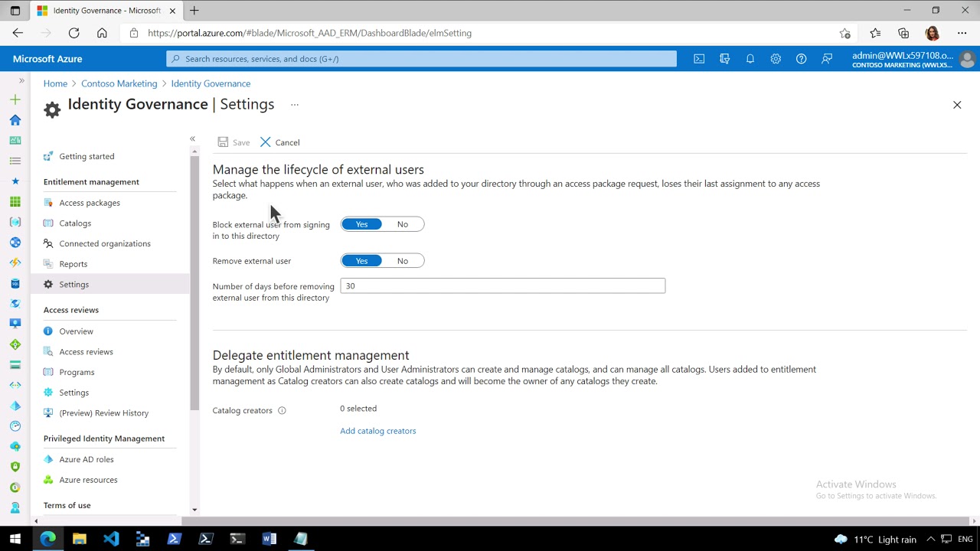Viewport: 980px width, 551px height.
Task: Open Connected organizations in the sidebar
Action: tap(105, 243)
